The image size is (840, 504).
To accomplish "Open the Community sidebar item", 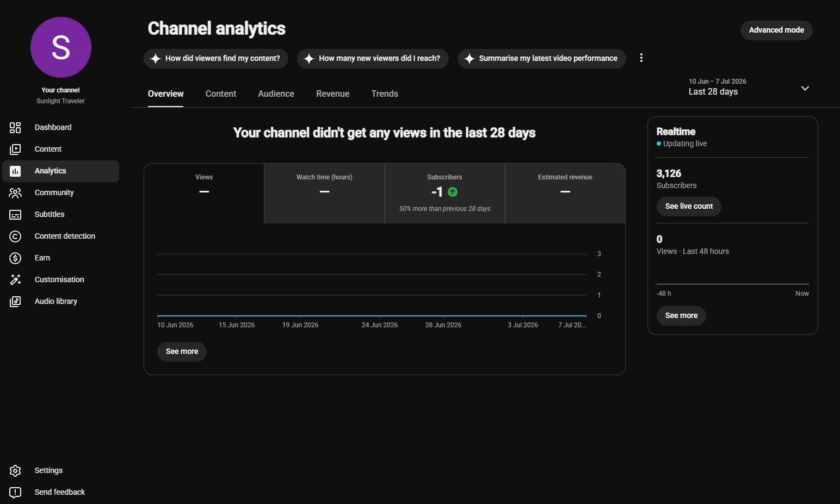I will pyautogui.click(x=60, y=192).
